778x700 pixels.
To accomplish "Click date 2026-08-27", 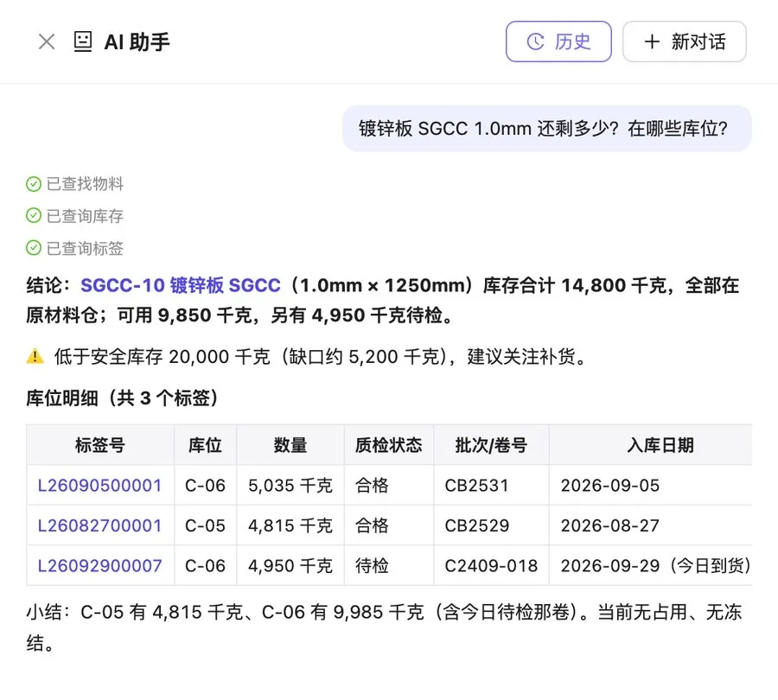I will (x=609, y=525).
